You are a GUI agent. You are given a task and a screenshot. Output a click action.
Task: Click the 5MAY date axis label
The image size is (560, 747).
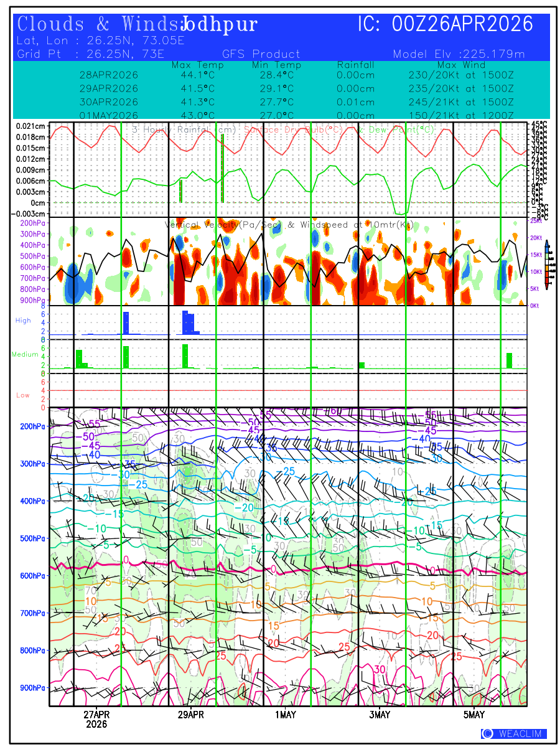click(474, 715)
